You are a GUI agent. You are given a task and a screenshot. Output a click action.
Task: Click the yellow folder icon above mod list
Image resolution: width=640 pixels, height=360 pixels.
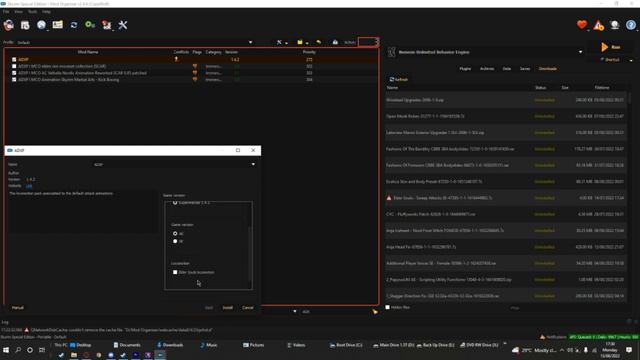300,42
